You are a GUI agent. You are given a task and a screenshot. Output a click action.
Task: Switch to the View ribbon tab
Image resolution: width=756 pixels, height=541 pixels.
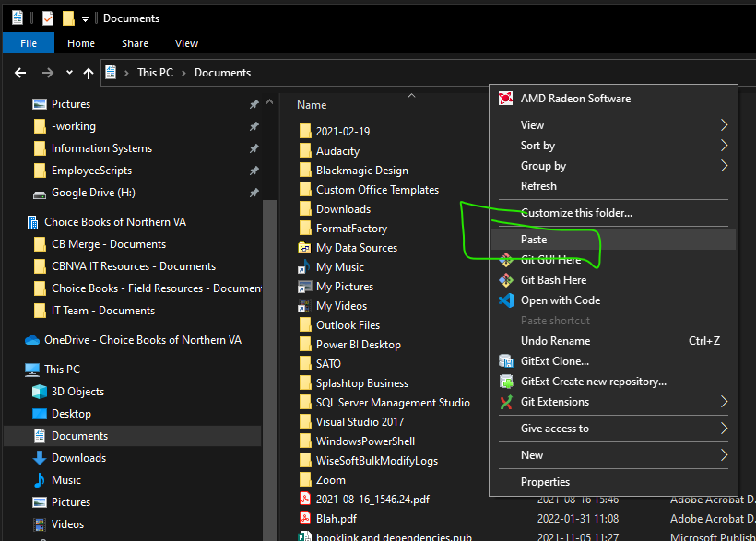coord(186,43)
